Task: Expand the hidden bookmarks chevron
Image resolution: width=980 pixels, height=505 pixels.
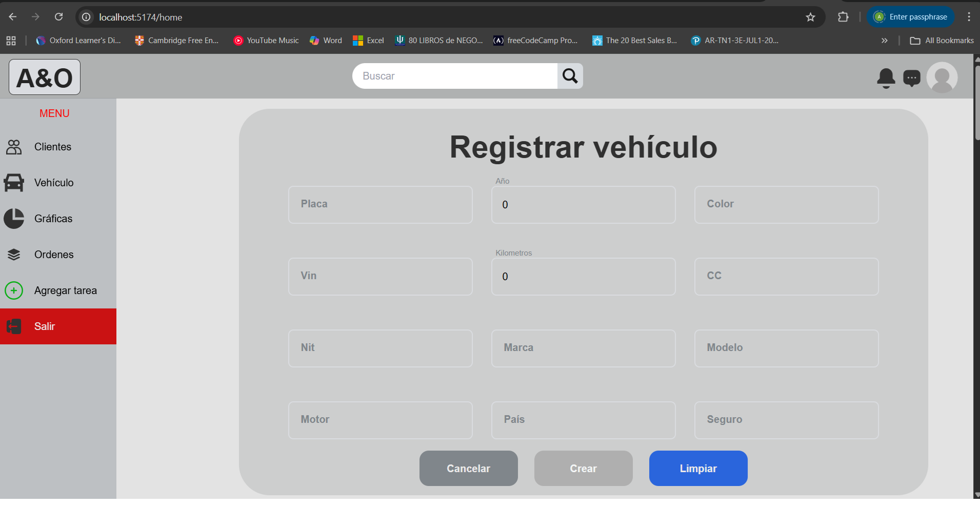Action: (885, 40)
